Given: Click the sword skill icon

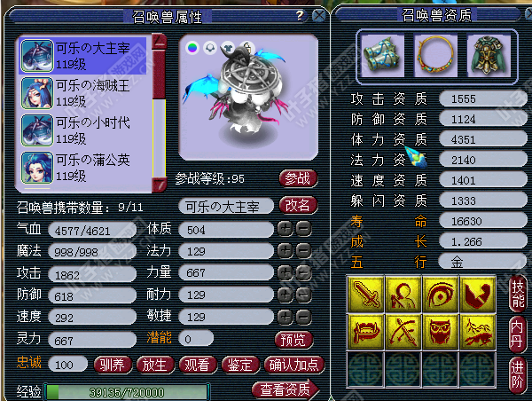Looking at the screenshot, I should click(365, 294).
